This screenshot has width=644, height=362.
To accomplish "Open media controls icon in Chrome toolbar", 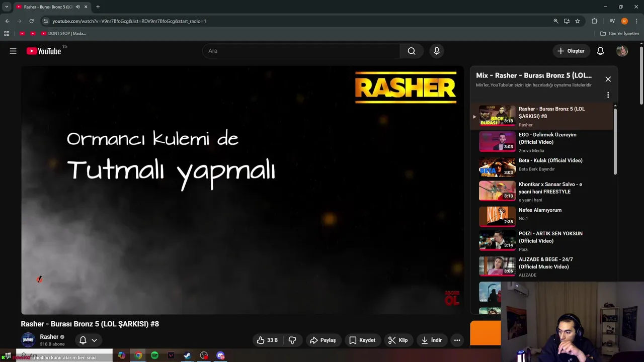I will 612,21.
